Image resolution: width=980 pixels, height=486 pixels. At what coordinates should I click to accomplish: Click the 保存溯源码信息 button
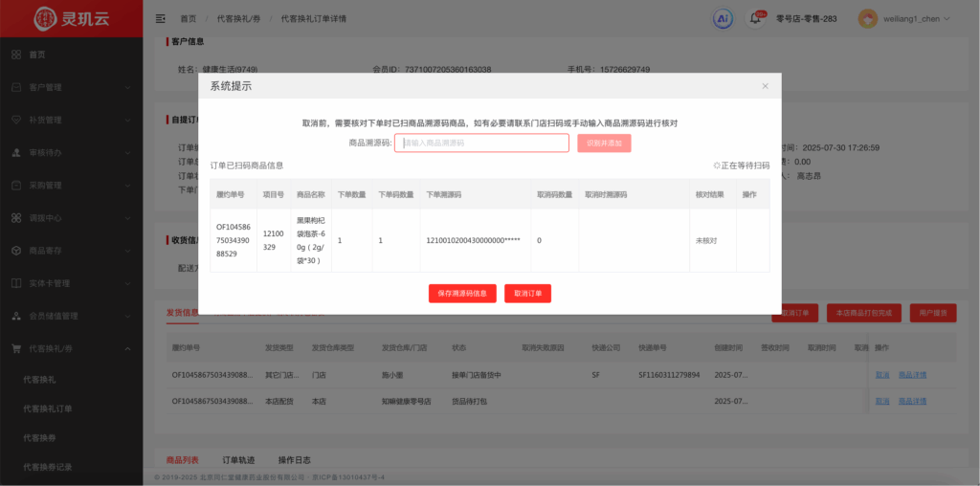tap(462, 294)
